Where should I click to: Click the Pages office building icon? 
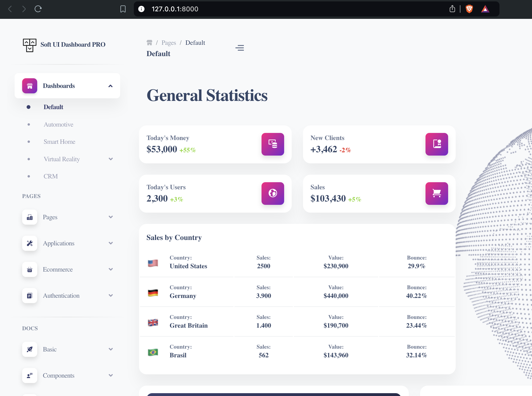pos(30,217)
